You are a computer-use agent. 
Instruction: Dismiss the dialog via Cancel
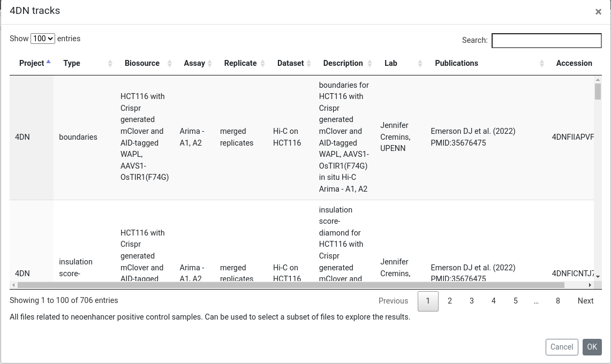[x=562, y=347]
